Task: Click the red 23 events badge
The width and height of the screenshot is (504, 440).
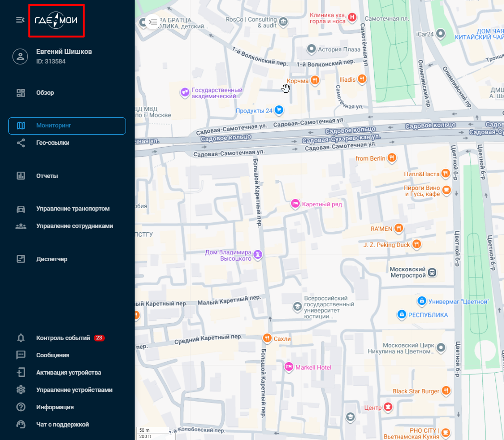Action: (x=99, y=338)
